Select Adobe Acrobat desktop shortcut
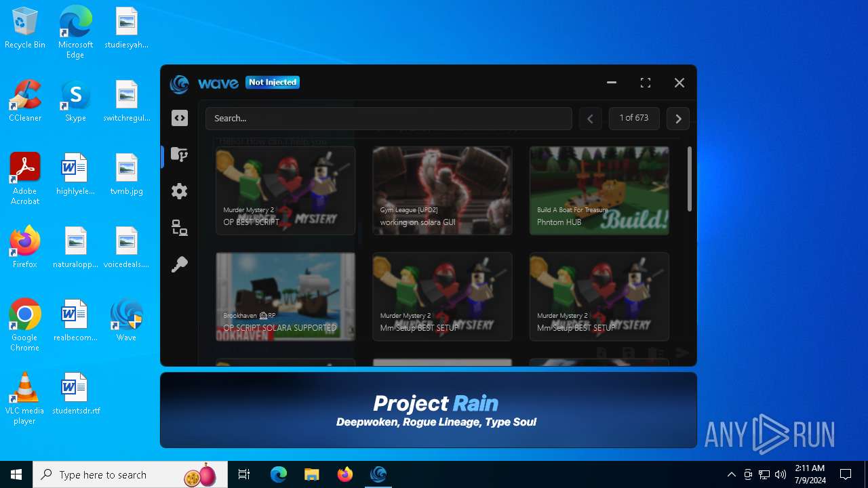 point(25,179)
